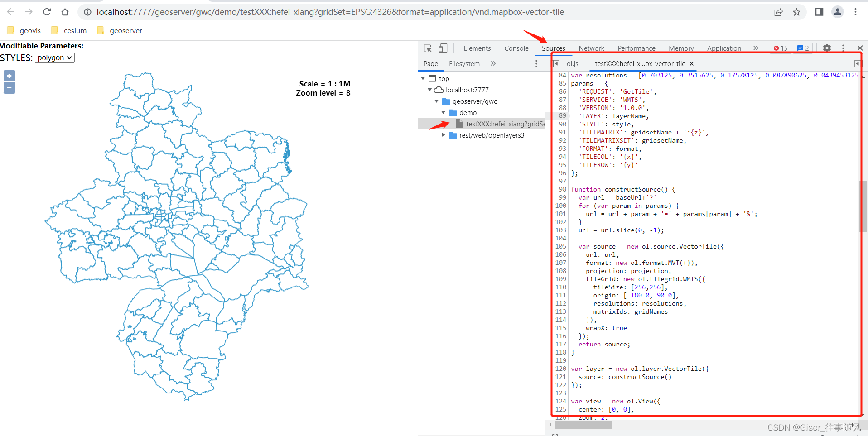
Task: Click inside the browser address bar
Action: click(x=317, y=12)
